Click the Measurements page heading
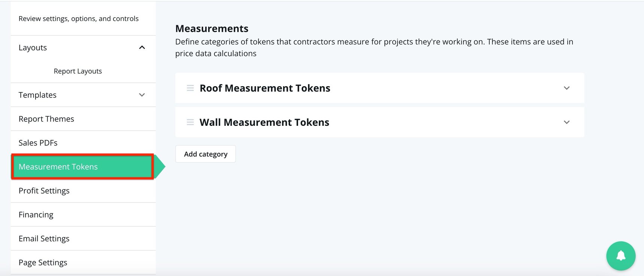Viewport: 644px width, 276px height. coord(212,28)
